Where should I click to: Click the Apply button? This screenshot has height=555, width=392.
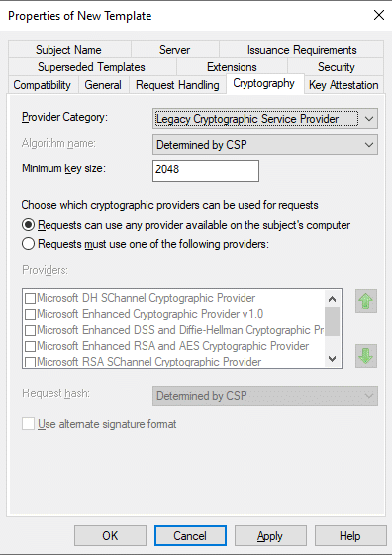click(270, 536)
